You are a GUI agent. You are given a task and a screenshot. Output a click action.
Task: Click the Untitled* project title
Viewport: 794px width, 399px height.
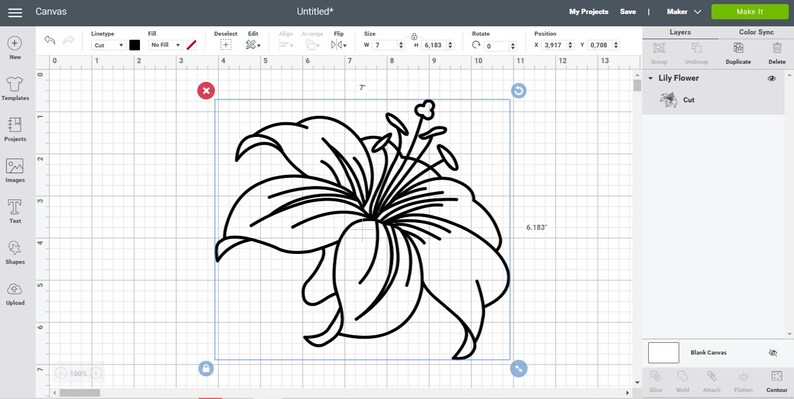pyautogui.click(x=315, y=12)
